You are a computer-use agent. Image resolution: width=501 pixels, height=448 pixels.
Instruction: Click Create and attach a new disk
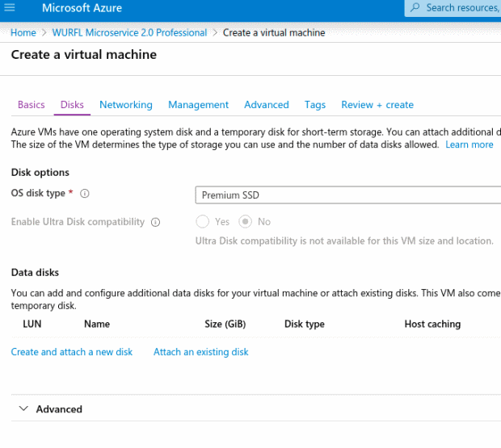tap(72, 352)
